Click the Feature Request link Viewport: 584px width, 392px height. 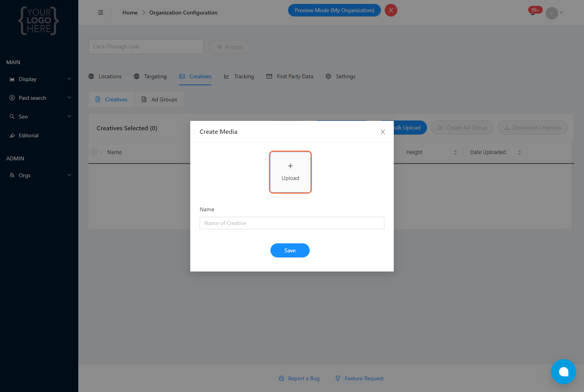click(x=359, y=378)
